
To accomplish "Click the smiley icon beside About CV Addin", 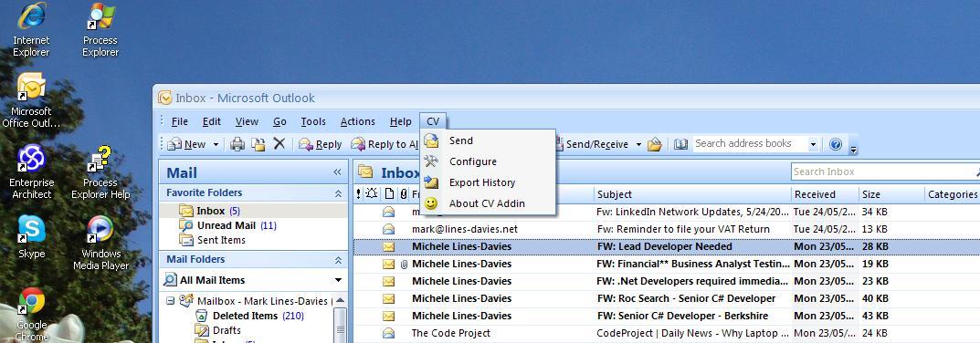I will point(431,203).
